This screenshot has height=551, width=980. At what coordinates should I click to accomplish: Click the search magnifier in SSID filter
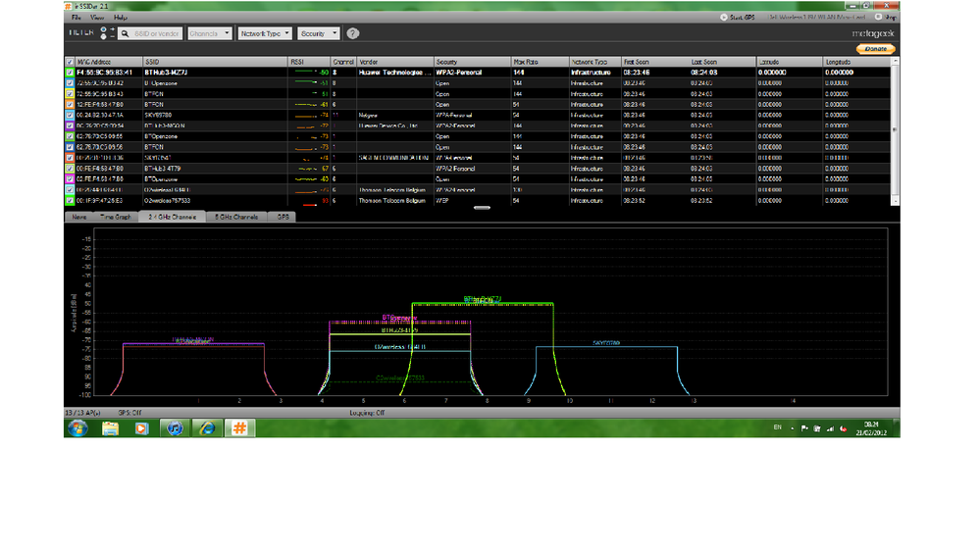tap(125, 33)
